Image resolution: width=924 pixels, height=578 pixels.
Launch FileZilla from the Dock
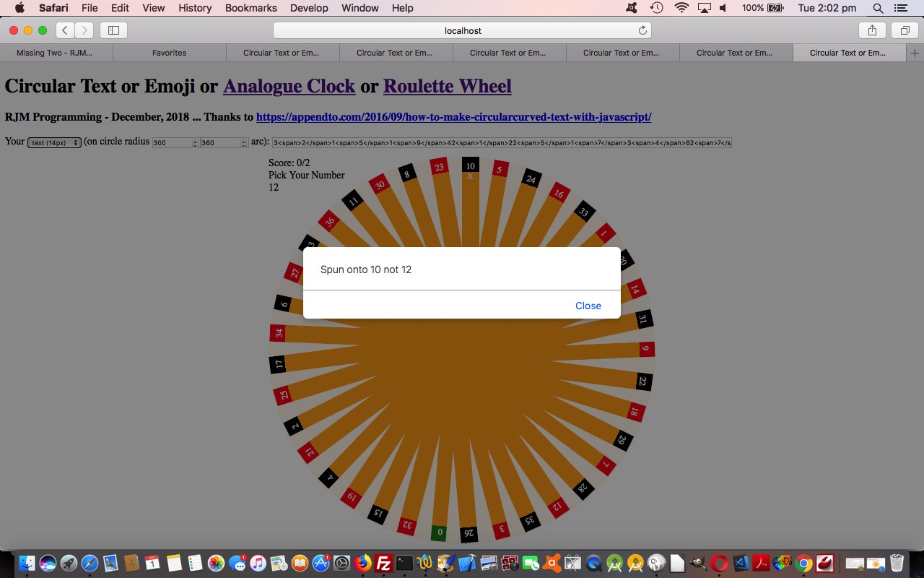click(x=383, y=563)
